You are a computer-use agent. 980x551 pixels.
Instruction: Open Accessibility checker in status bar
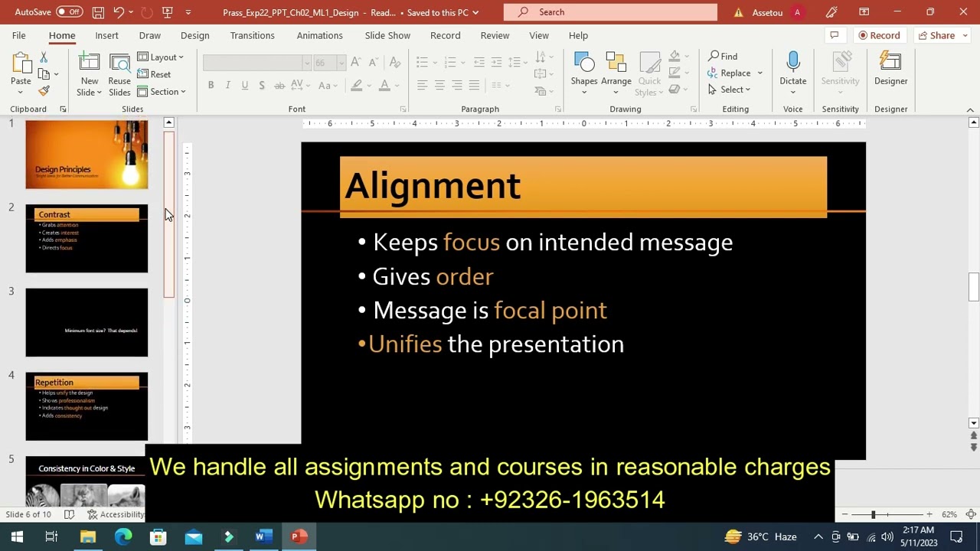[115, 514]
